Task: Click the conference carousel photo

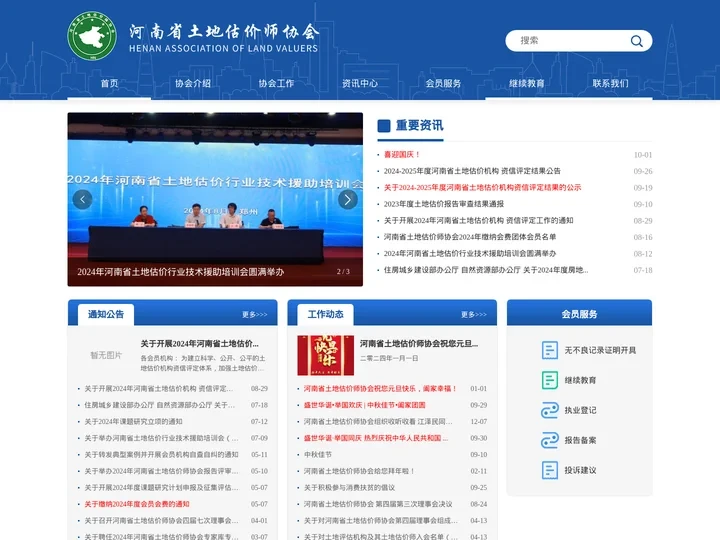Action: (x=215, y=199)
